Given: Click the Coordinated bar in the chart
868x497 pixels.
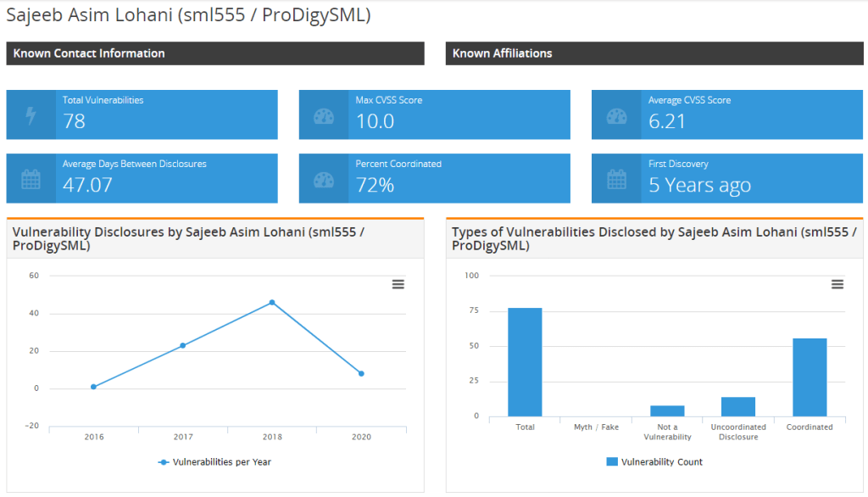Looking at the screenshot, I should [810, 377].
